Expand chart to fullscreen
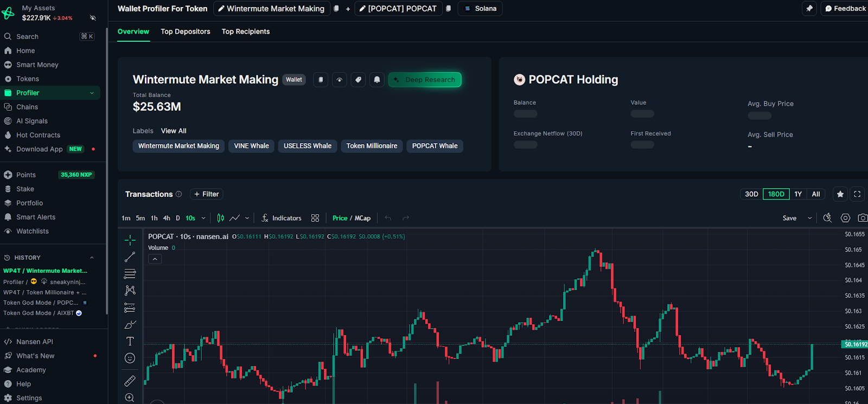Screen dimensions: 868x404 point(857,194)
